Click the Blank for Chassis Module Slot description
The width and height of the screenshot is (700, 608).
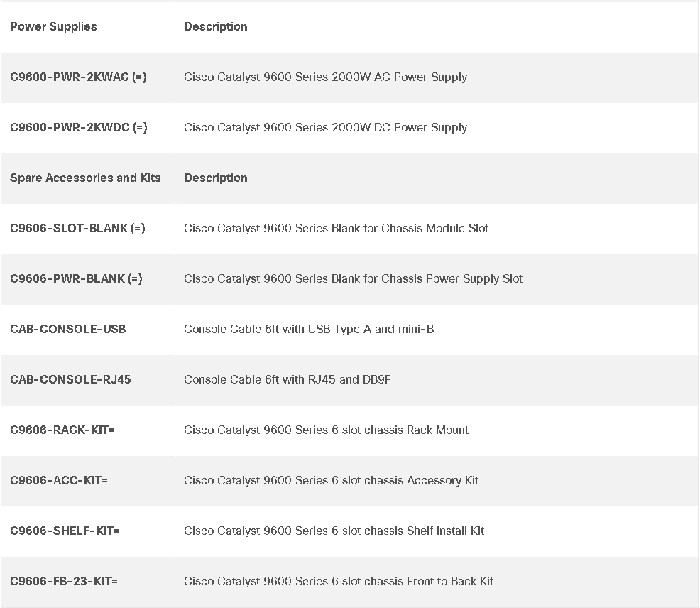tap(337, 228)
